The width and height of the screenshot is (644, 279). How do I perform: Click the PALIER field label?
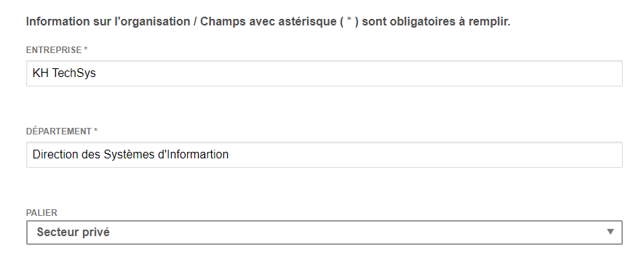[x=41, y=213]
